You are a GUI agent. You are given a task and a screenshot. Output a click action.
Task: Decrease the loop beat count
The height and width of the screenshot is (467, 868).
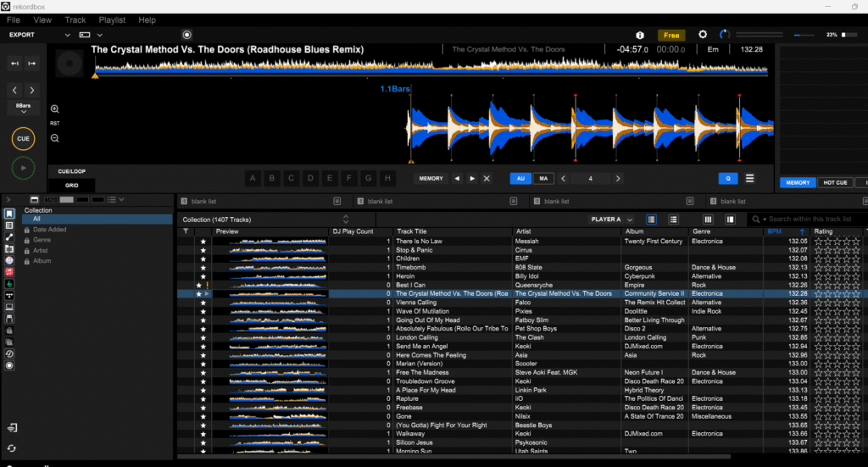[x=564, y=179]
